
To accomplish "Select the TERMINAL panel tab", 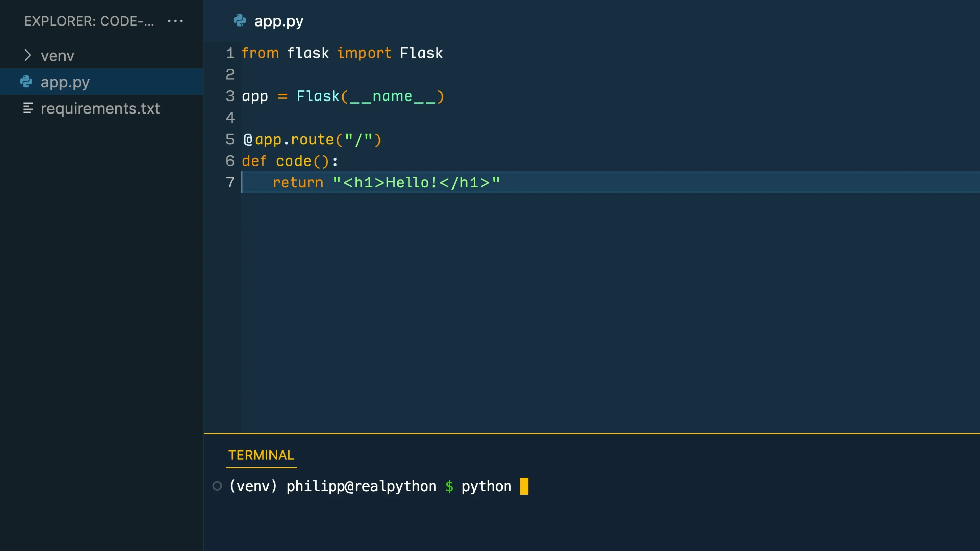I will click(x=261, y=455).
